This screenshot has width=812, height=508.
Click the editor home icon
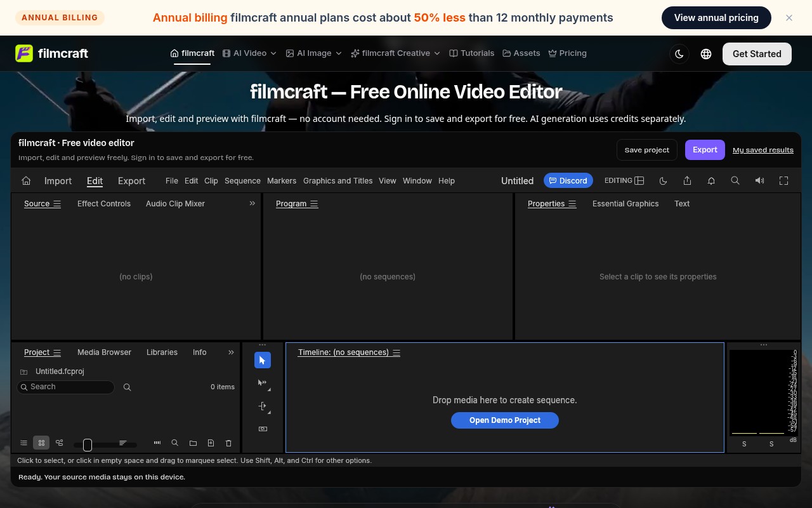point(26,181)
